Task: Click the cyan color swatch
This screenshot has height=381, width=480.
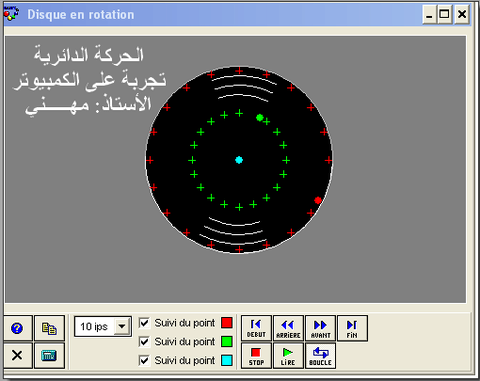Action: pyautogui.click(x=227, y=360)
